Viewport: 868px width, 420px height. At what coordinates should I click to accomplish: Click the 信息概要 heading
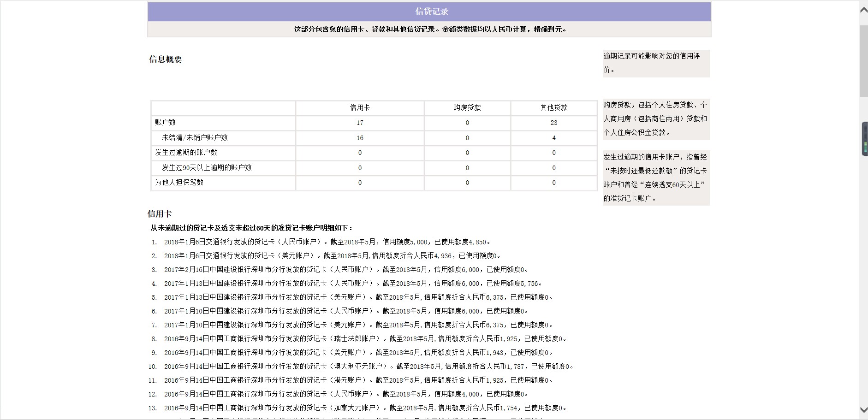click(x=166, y=59)
